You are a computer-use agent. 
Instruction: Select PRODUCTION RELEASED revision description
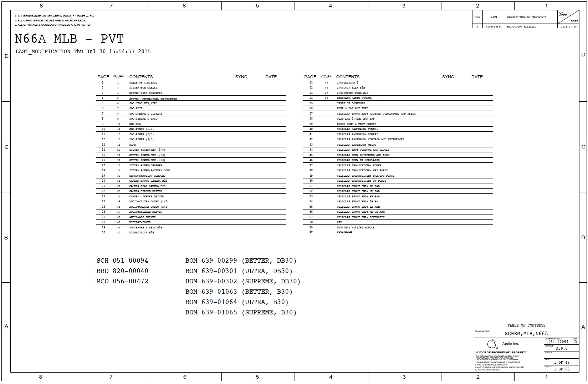[x=521, y=27]
